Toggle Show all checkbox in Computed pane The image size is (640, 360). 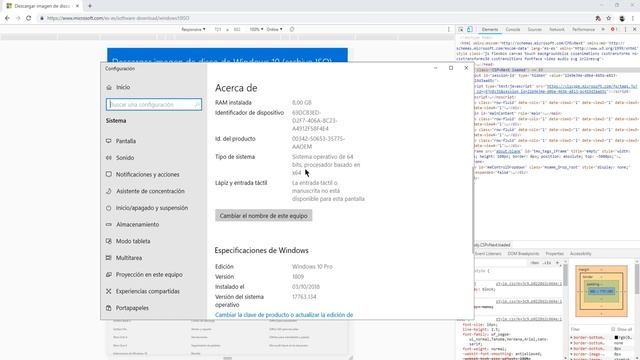(613, 329)
